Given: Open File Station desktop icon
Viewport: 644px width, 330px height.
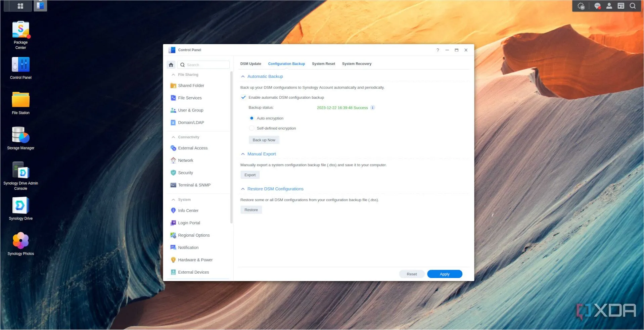Looking at the screenshot, I should click(21, 103).
